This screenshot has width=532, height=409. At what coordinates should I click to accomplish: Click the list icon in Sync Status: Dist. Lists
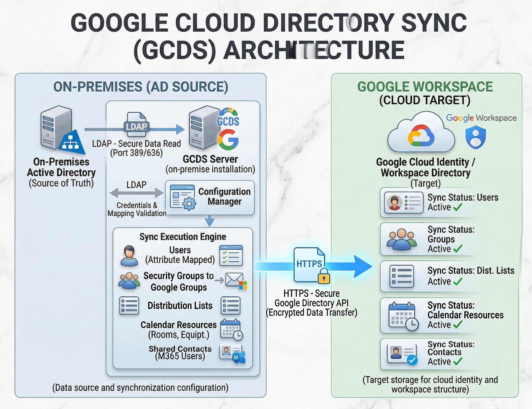tap(402, 277)
